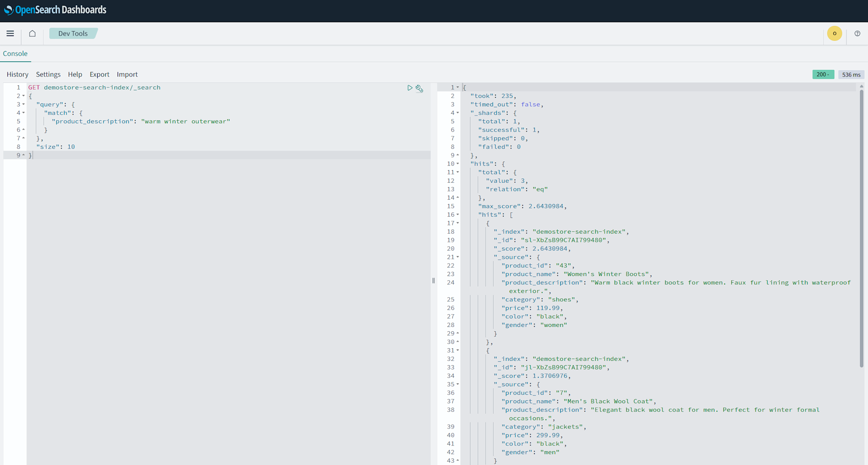Click the yellow user avatar

tap(834, 33)
